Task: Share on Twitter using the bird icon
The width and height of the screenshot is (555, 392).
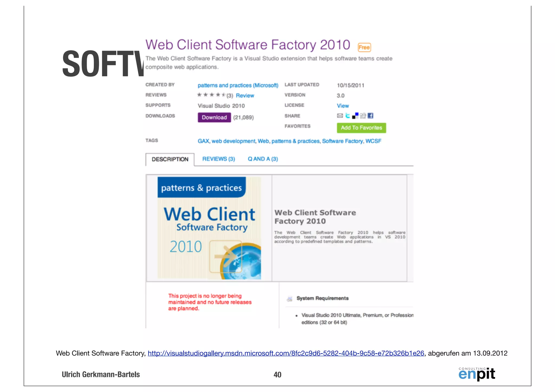Action: click(347, 116)
